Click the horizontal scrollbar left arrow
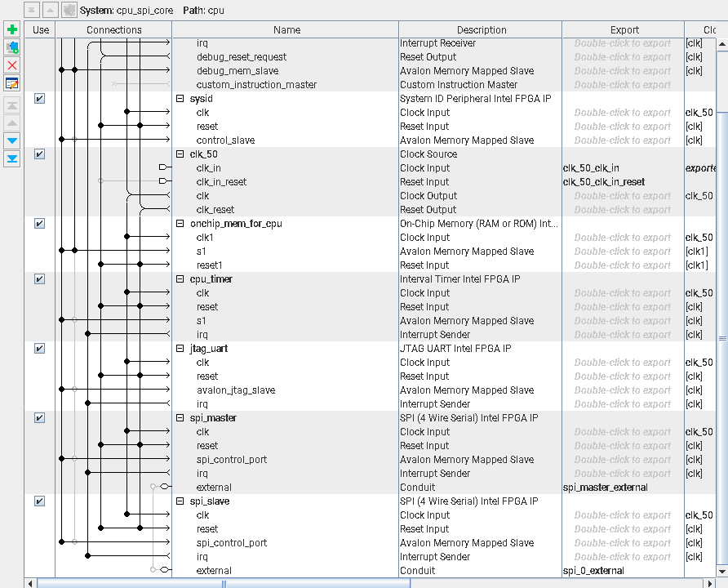Screen dimensions: 728x588 click(30, 583)
